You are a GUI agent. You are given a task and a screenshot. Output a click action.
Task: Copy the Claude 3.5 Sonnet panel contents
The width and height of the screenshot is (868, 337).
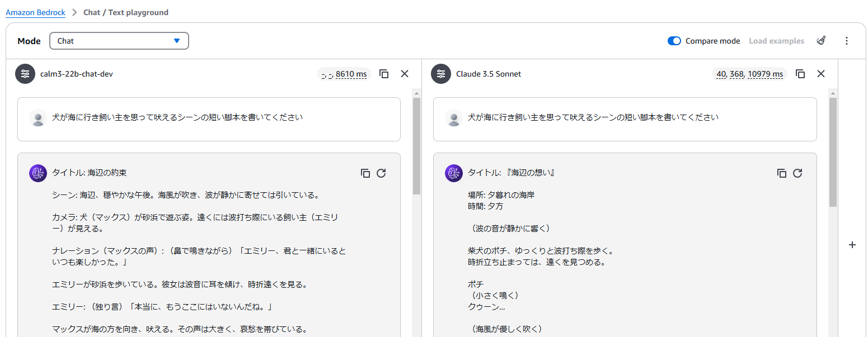click(800, 74)
